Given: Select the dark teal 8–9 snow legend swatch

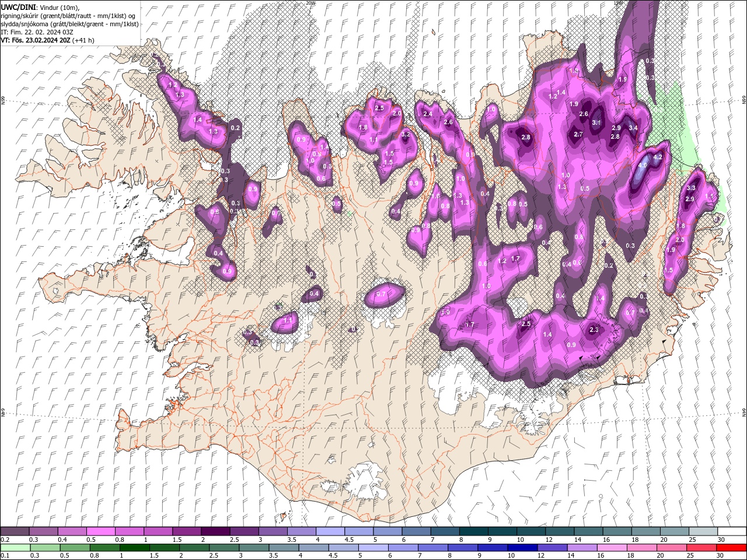Looking at the screenshot, I should coord(473,531).
